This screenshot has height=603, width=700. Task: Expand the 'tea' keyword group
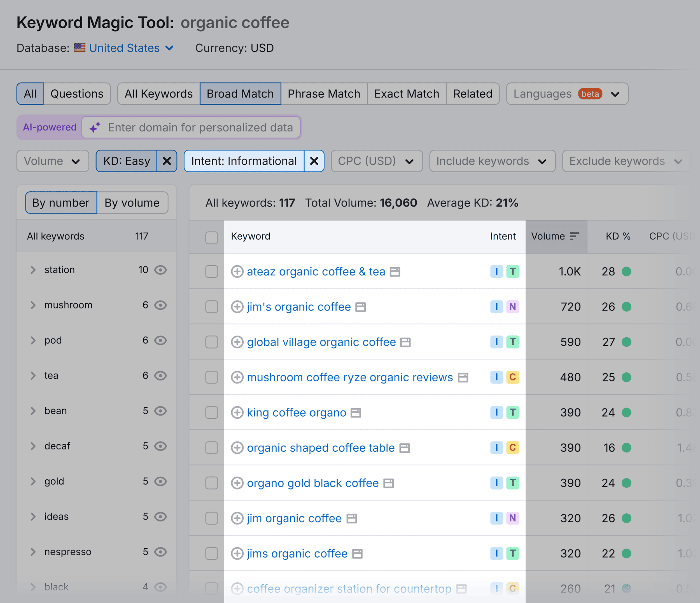click(x=33, y=375)
